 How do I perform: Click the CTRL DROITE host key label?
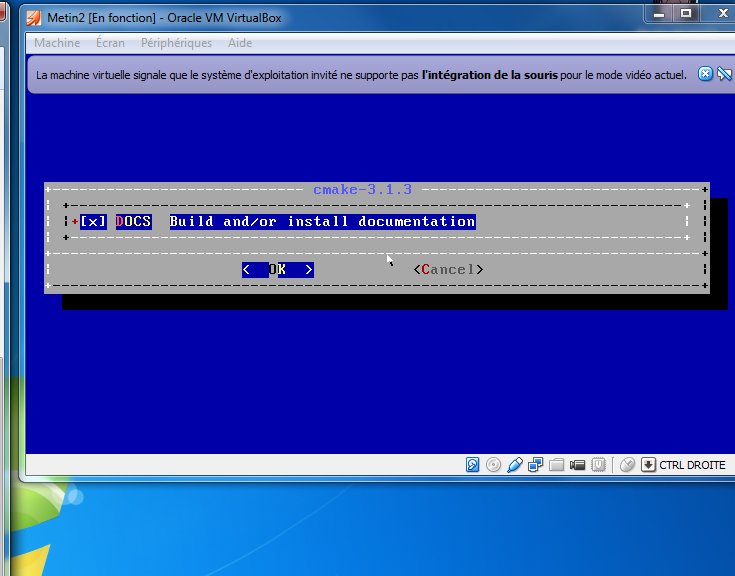pos(692,465)
